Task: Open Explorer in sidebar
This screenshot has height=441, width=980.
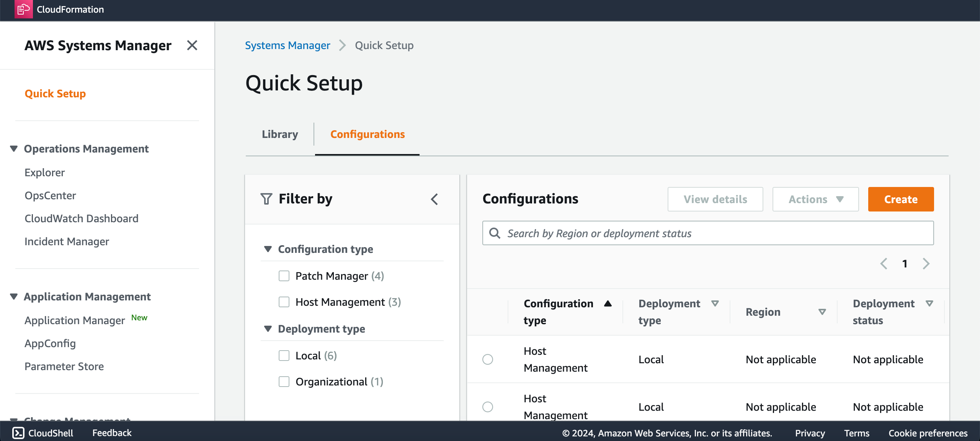Action: point(45,172)
